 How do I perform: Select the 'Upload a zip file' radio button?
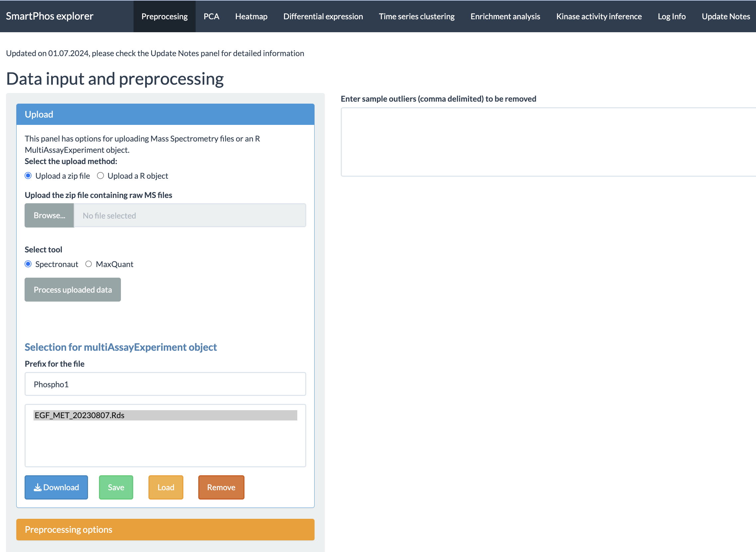29,176
